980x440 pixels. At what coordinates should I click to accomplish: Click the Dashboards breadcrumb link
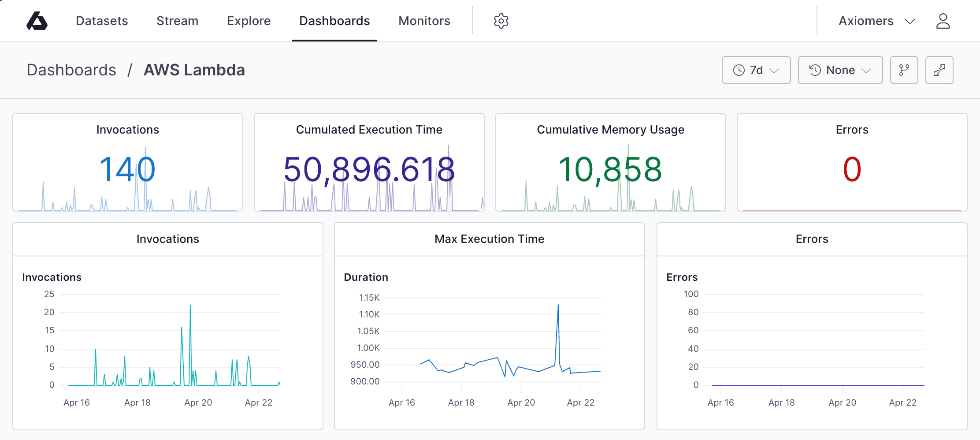click(71, 70)
